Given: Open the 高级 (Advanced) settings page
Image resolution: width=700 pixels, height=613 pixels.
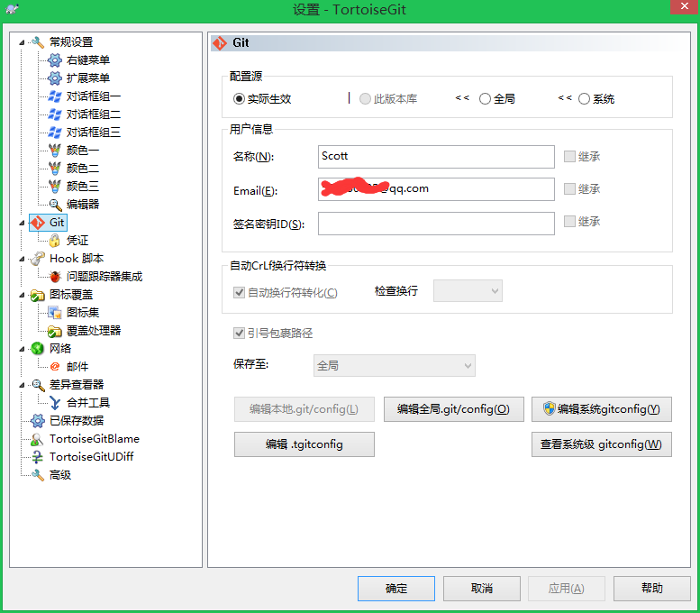Looking at the screenshot, I should tap(60, 475).
